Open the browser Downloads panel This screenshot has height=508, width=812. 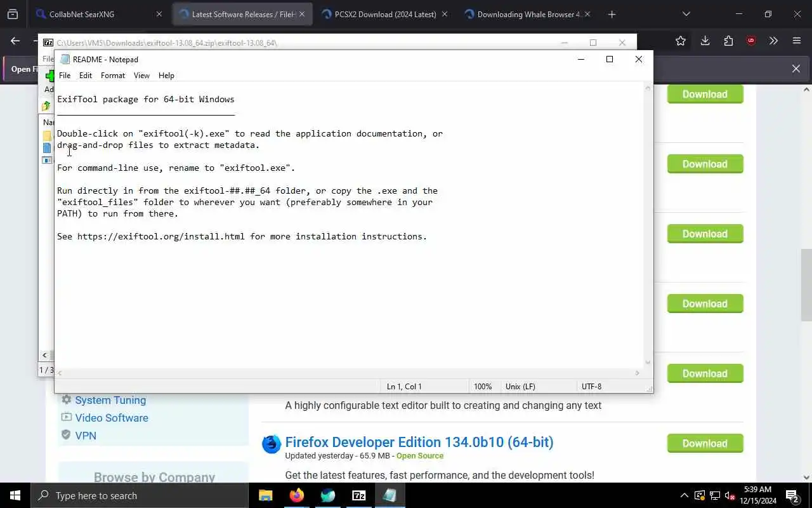click(x=705, y=41)
